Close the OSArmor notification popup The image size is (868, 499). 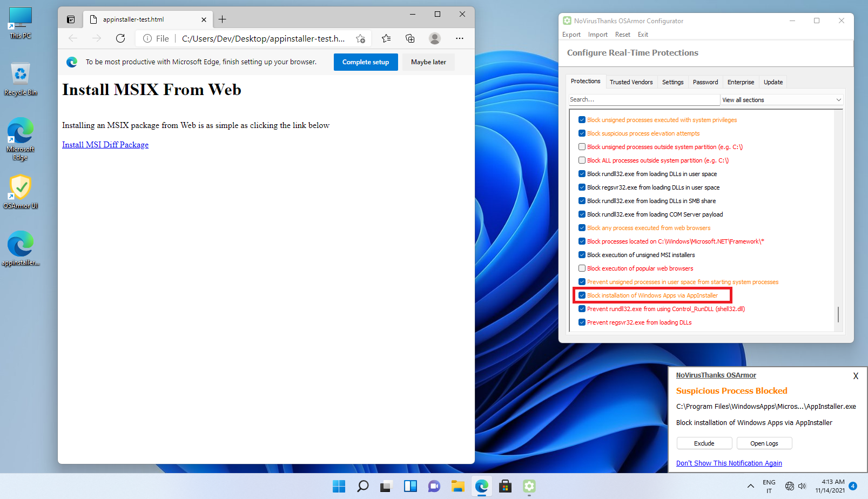856,376
